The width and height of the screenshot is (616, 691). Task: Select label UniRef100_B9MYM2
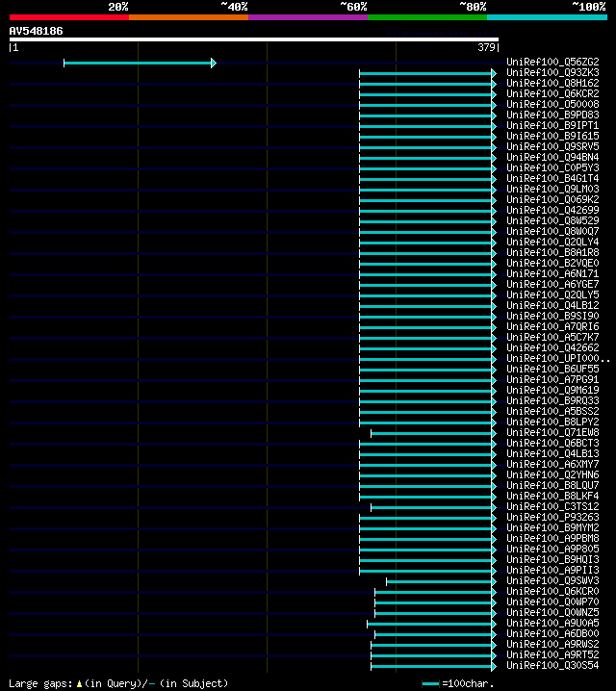tap(552, 527)
